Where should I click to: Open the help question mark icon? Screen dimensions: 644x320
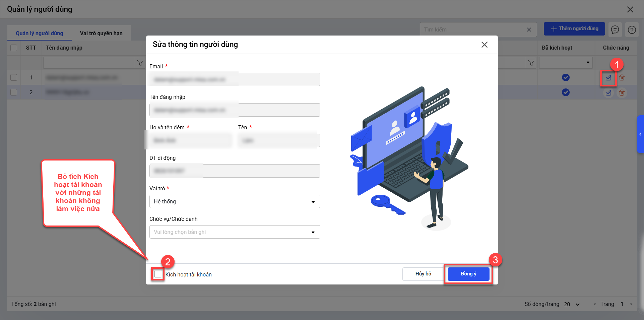tap(632, 29)
